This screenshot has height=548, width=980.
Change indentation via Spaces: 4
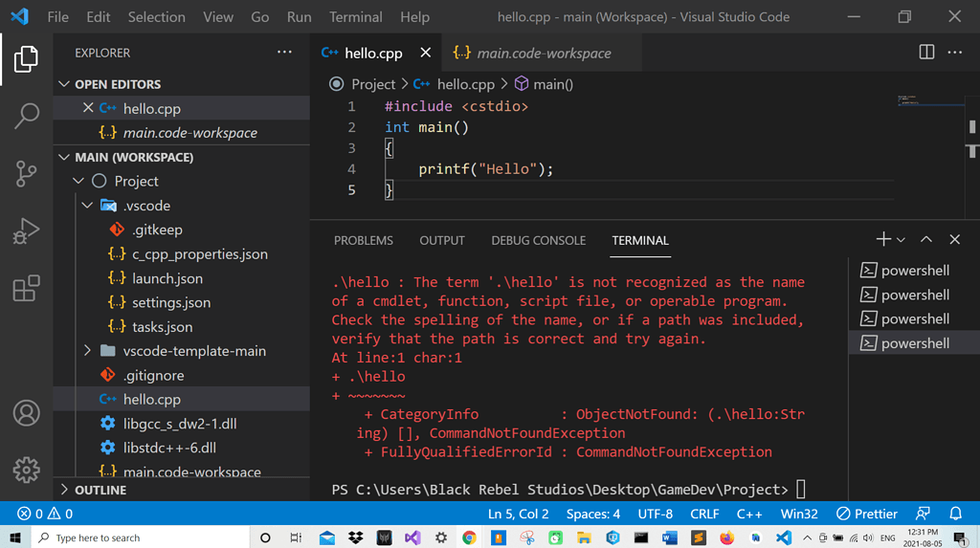(593, 514)
